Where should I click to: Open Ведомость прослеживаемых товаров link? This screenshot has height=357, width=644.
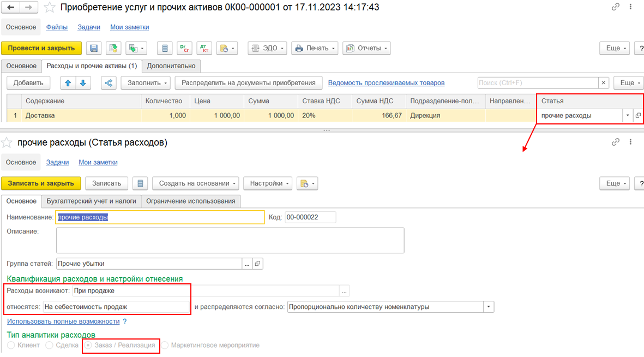pyautogui.click(x=386, y=83)
